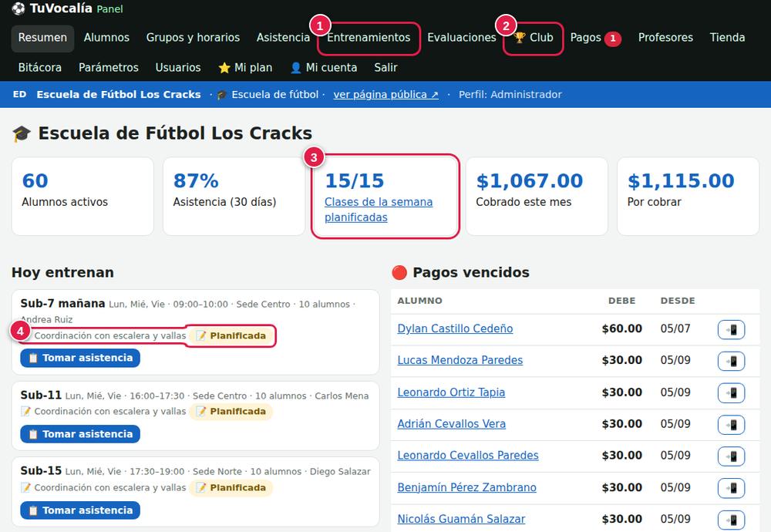Go to Usuarios
The height and width of the screenshot is (532, 771).
coord(178,67)
